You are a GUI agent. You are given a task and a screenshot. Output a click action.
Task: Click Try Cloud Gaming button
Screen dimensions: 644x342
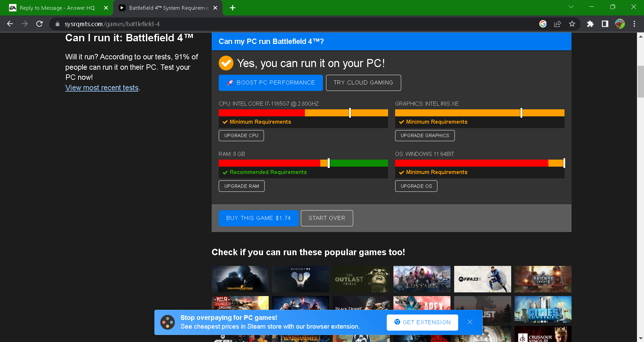(363, 83)
